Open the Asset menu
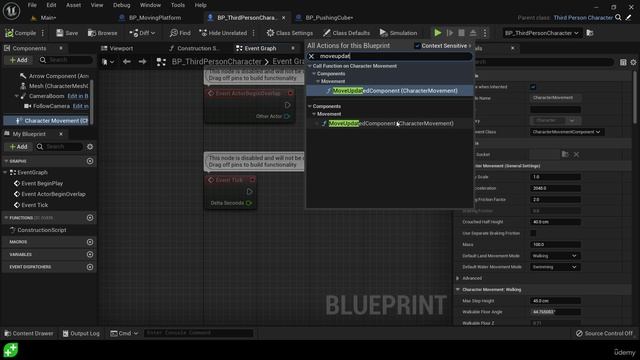 coord(73,5)
